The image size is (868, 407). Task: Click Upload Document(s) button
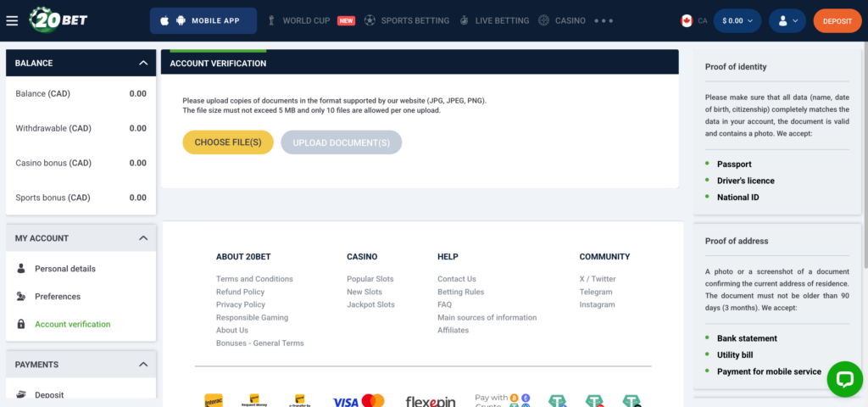point(342,142)
